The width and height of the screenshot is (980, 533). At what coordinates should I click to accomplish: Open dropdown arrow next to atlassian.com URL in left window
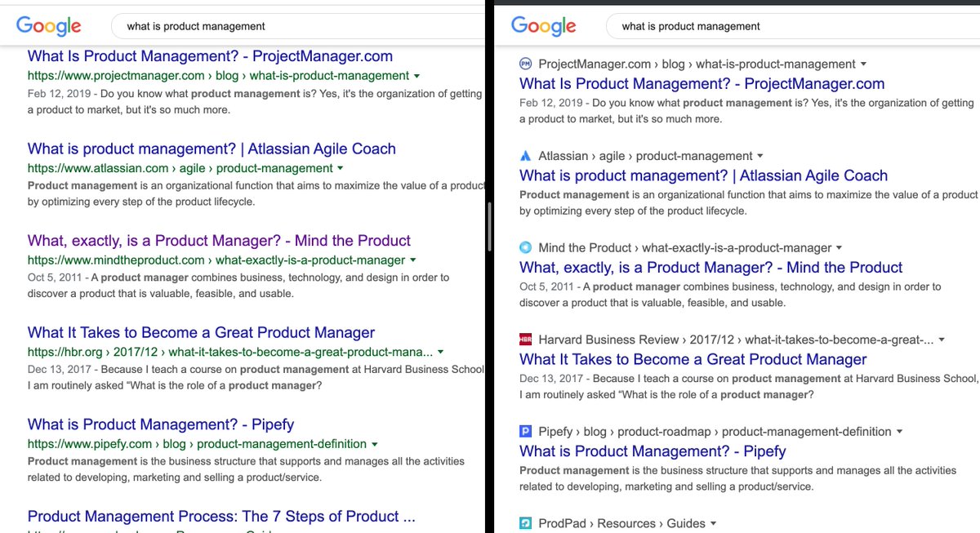[340, 169]
